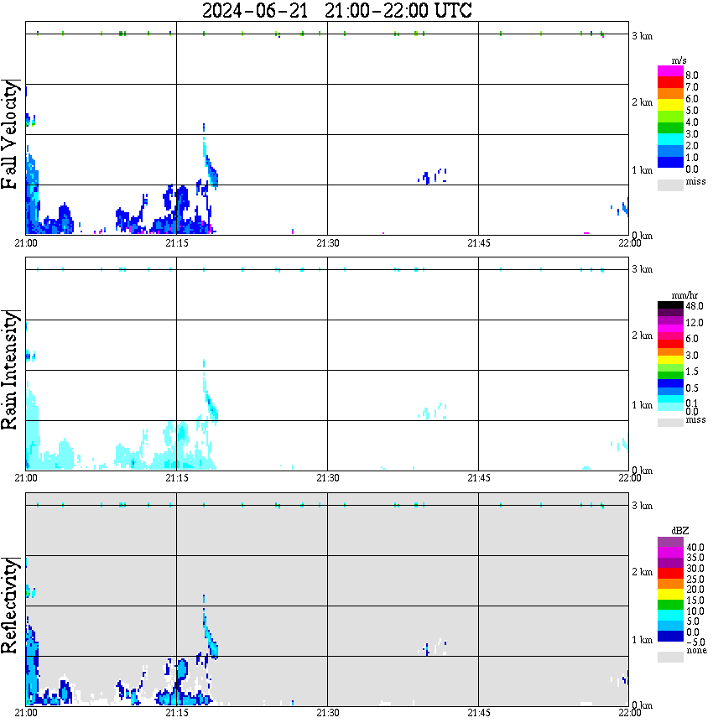Click the cyan swatch in the m/s legend
The image size is (713, 728).
tap(670, 139)
